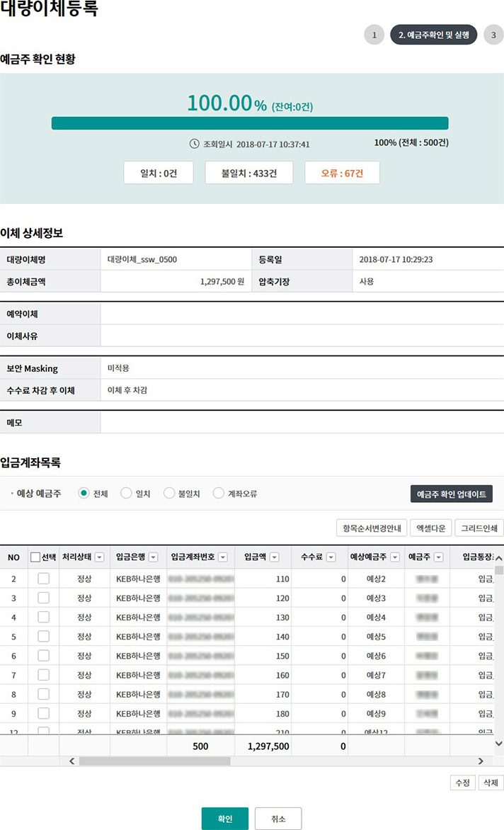Expand the 입금은행 column dropdown arrow
504x830 pixels.
(154, 557)
